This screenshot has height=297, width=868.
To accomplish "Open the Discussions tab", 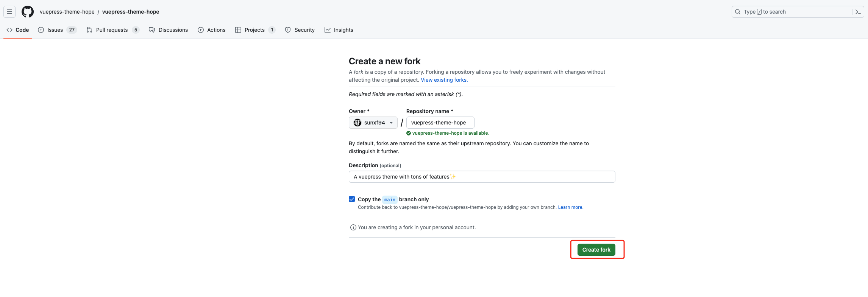I will tap(169, 30).
